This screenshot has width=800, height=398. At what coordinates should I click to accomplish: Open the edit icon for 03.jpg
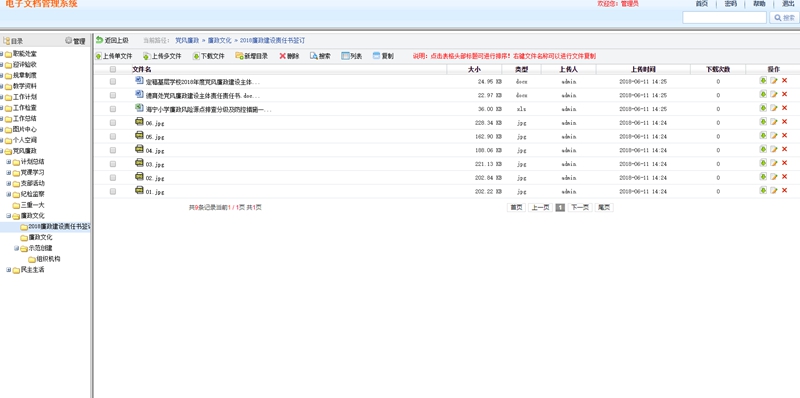click(x=774, y=163)
